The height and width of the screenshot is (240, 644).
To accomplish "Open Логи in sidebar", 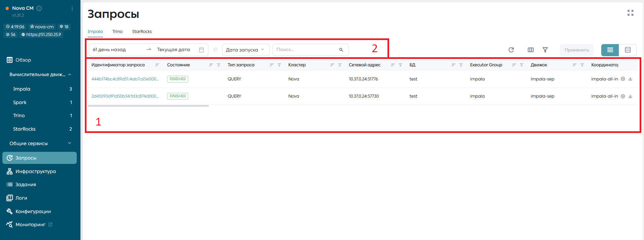I will [40, 198].
